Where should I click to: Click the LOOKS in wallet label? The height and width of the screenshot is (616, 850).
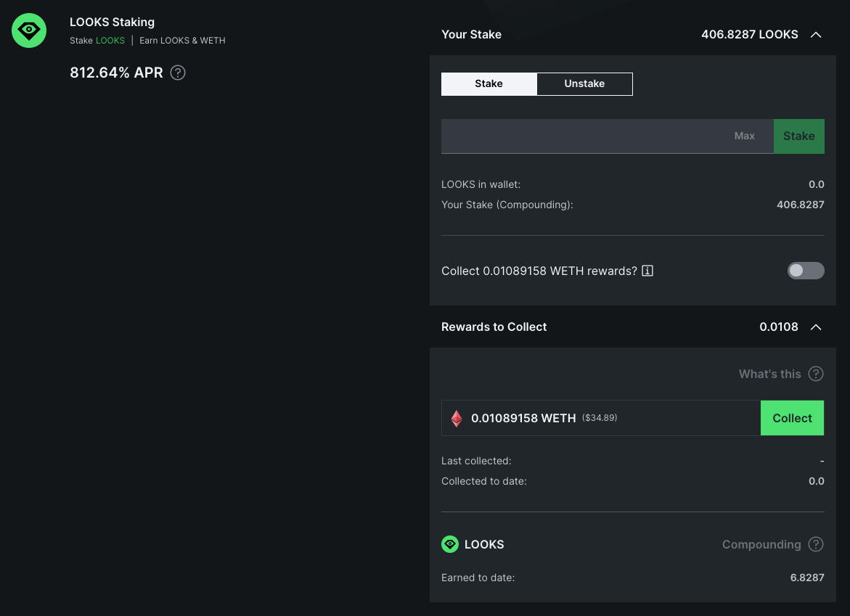(481, 185)
